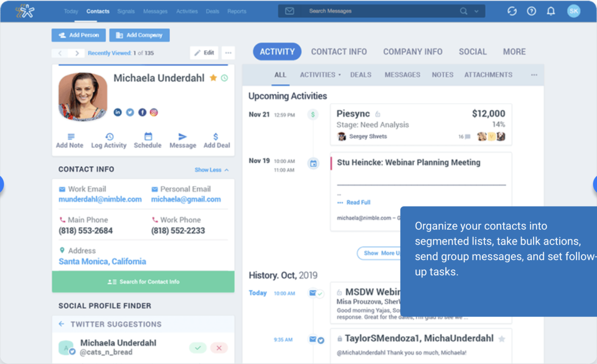This screenshot has height=364, width=597.
Task: Open the sync refresh icon
Action: [x=512, y=11]
